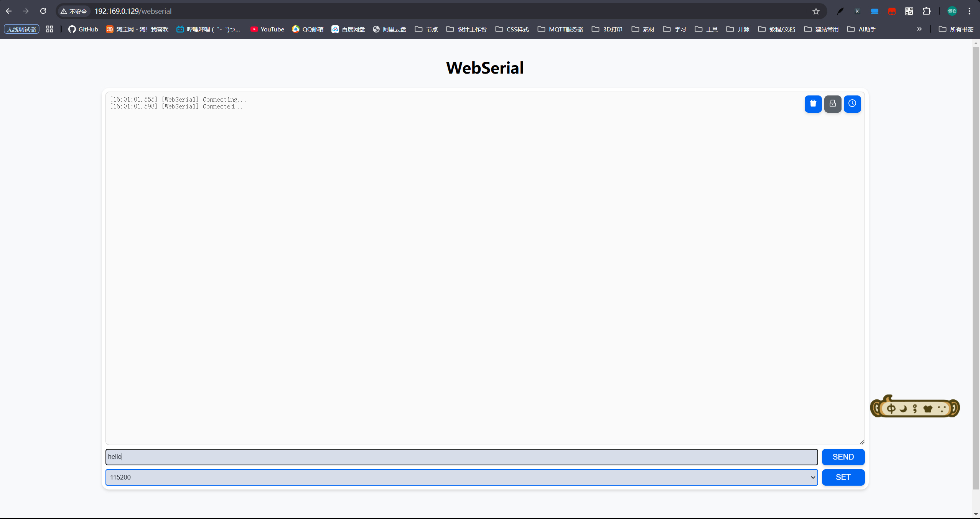This screenshot has width=980, height=519.
Task: Show hidden bookmarks via the double chevron
Action: 919,29
